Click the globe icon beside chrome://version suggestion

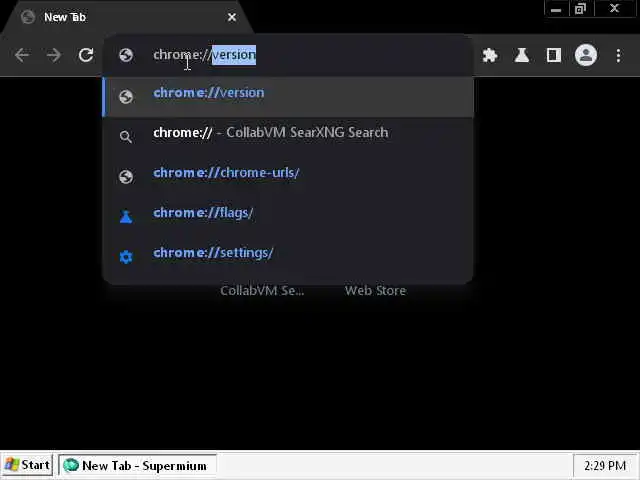point(126,97)
